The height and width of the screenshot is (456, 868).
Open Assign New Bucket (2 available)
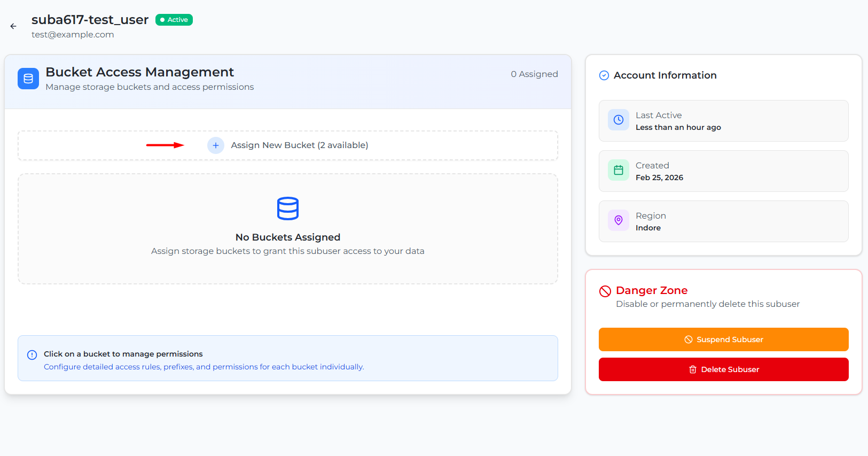(299, 145)
